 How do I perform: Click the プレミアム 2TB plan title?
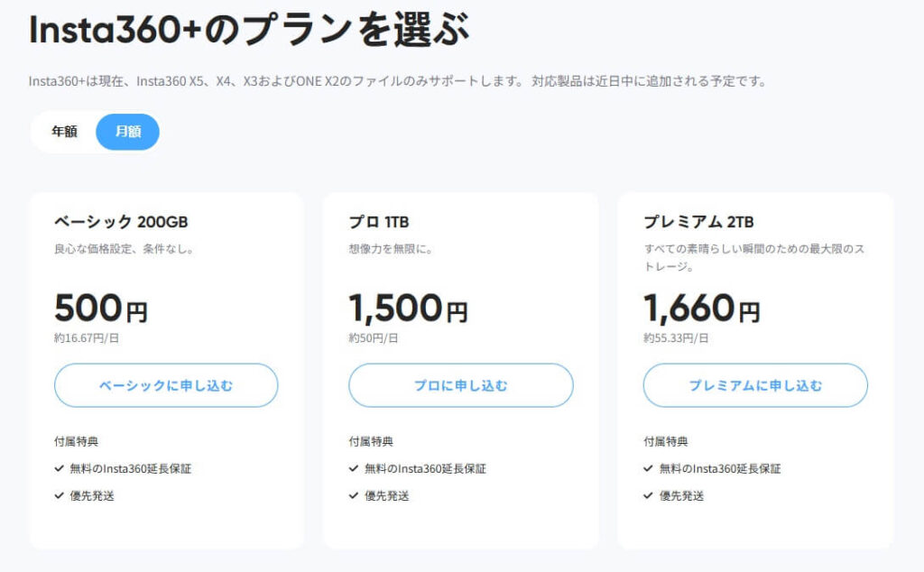coord(698,222)
